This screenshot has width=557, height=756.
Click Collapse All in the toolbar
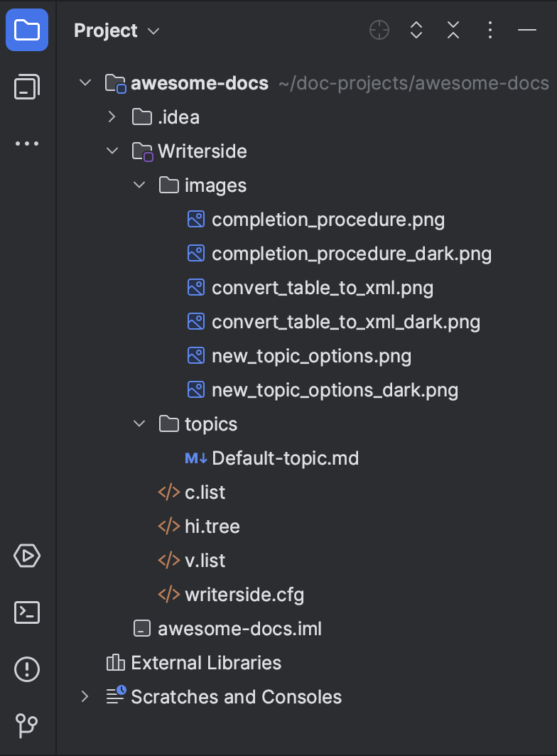[453, 30]
